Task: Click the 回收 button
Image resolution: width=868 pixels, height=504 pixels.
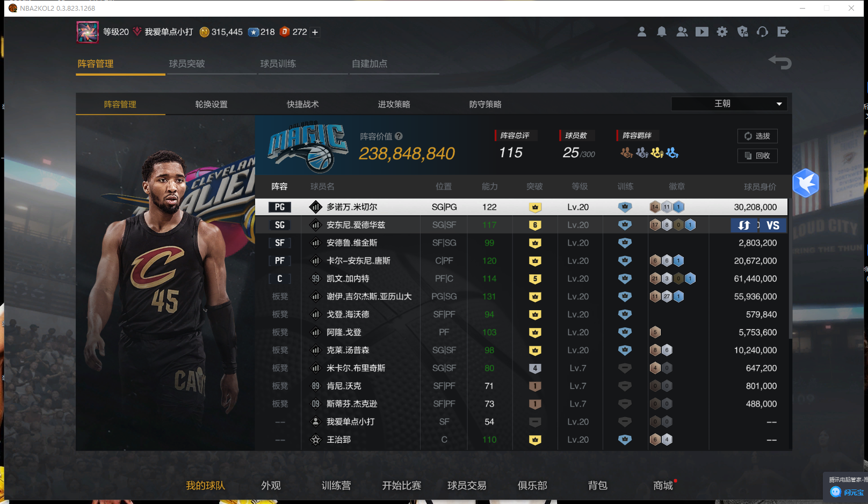Action: [757, 156]
